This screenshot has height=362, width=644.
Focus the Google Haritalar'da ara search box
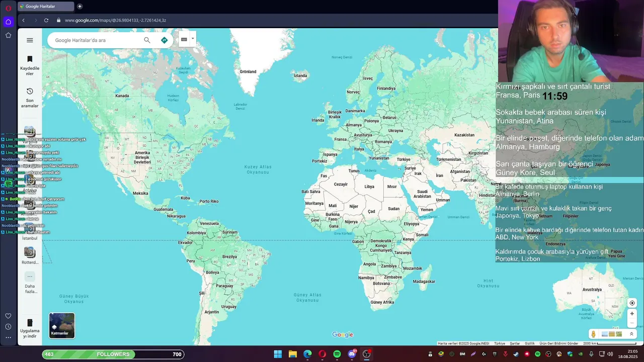click(96, 40)
